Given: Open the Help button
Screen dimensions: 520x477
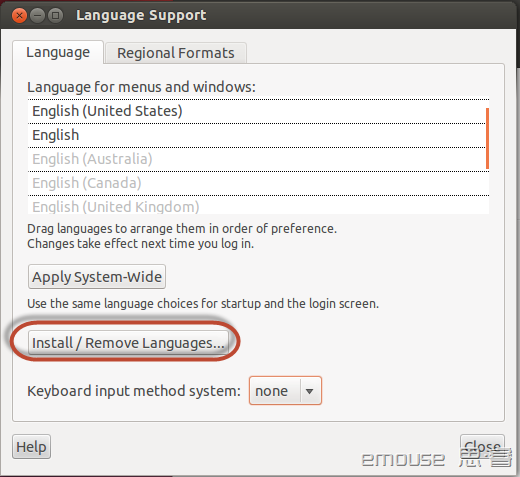Looking at the screenshot, I should tap(31, 447).
